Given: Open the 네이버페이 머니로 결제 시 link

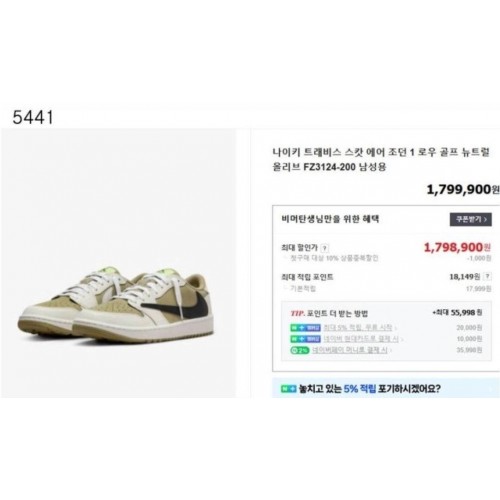Looking at the screenshot, I should click(352, 350).
